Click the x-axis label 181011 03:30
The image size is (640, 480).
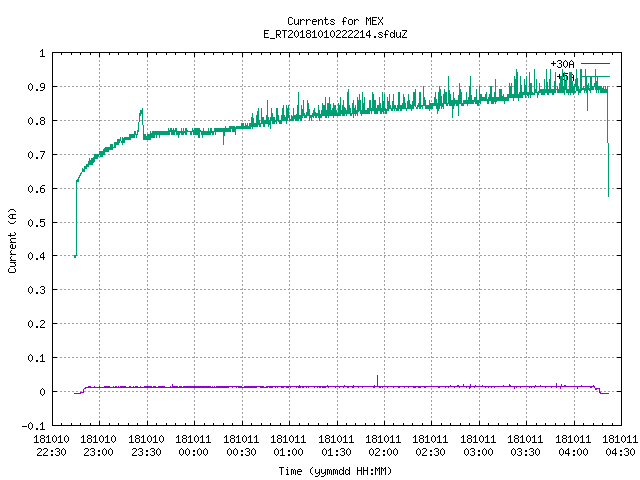click(x=525, y=446)
